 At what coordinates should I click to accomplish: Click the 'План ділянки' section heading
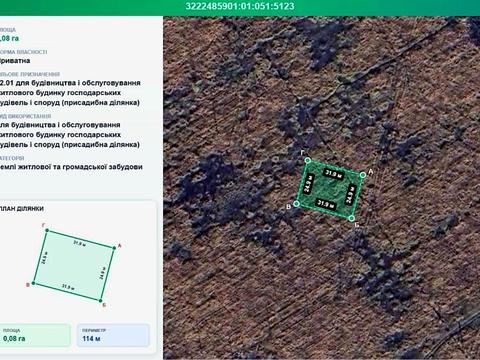(x=22, y=208)
